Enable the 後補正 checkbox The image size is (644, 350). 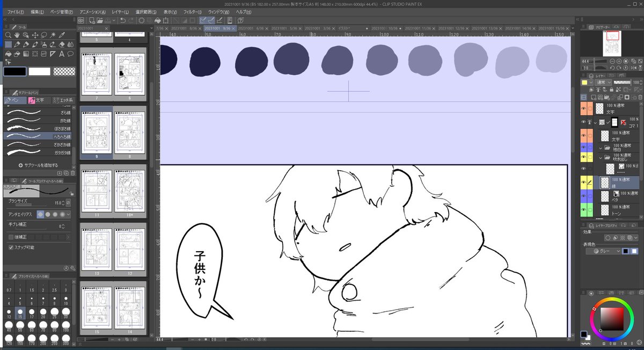(11, 237)
